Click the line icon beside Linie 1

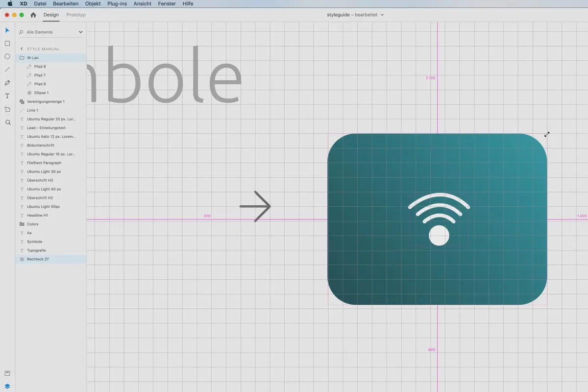tap(22, 110)
